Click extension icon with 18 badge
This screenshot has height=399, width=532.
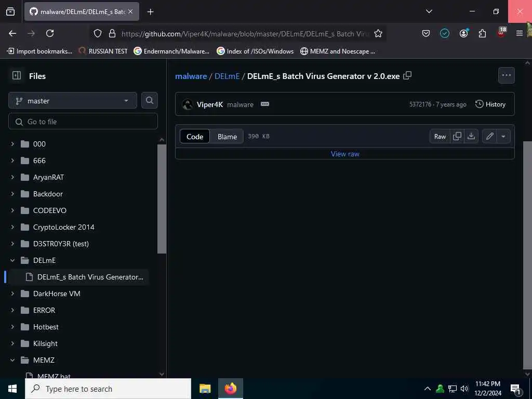[x=501, y=33]
